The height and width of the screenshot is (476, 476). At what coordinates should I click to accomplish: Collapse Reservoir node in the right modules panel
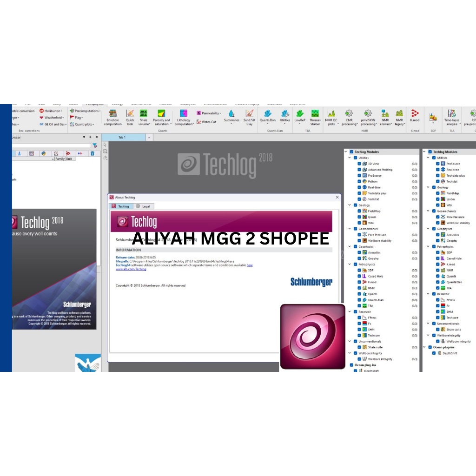coord(428,294)
